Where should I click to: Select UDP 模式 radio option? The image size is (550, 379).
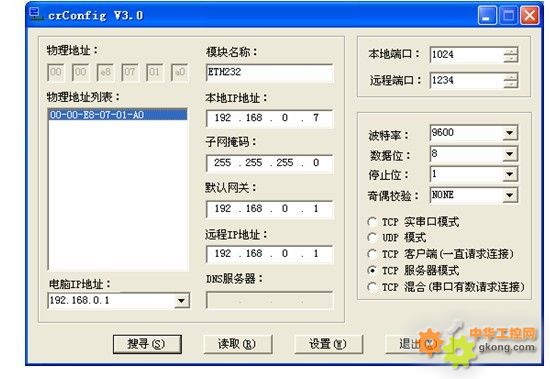(372, 238)
